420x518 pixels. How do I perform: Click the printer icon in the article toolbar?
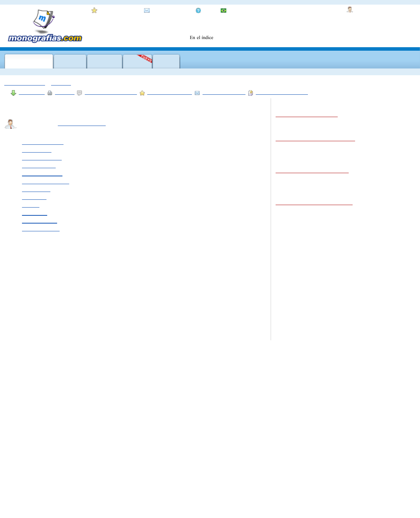[50, 93]
